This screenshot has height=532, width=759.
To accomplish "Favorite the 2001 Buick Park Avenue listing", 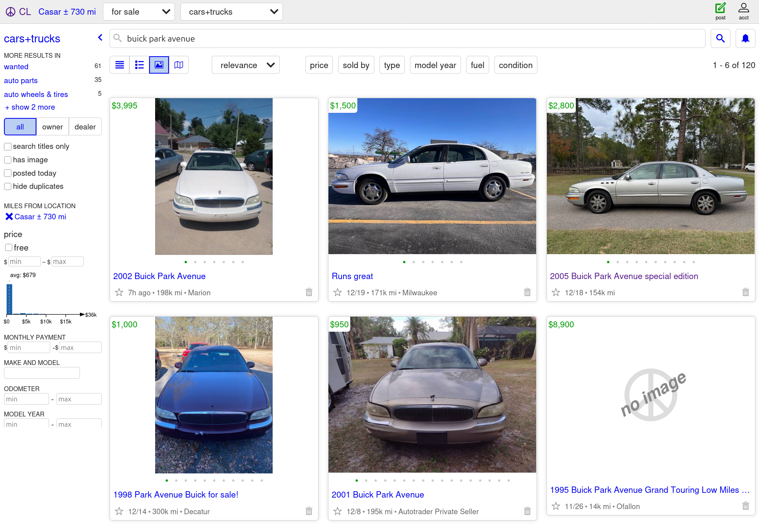I will [337, 511].
